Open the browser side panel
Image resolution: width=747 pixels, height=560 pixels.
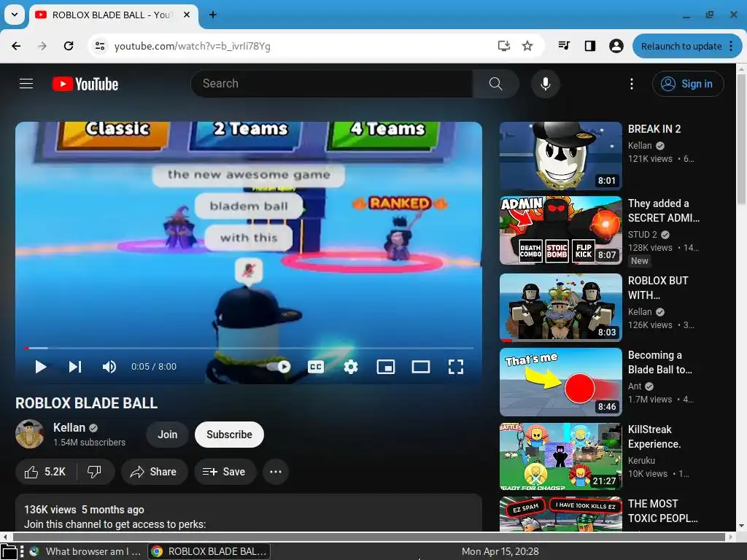click(590, 46)
